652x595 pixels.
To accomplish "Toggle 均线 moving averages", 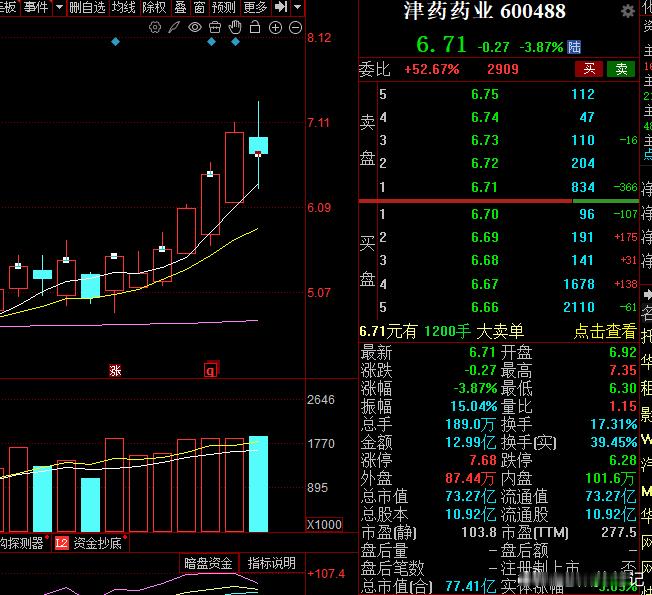I will point(123,7).
